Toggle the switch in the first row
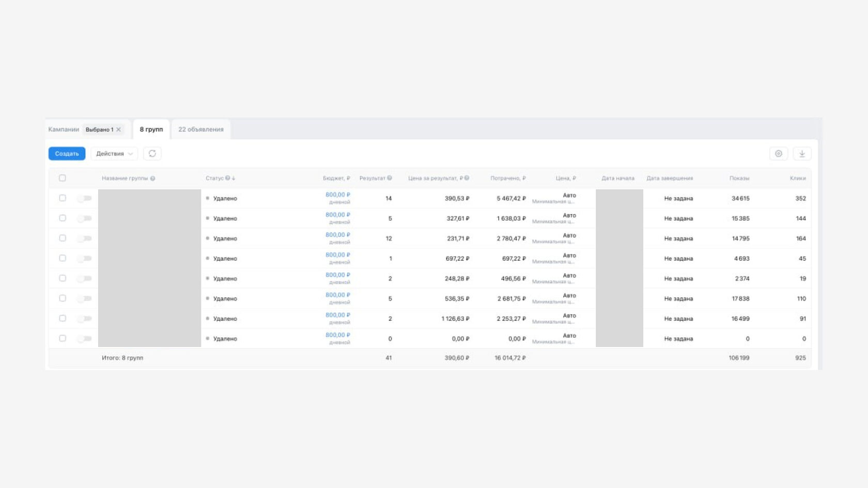This screenshot has width=868, height=488. pos(84,198)
